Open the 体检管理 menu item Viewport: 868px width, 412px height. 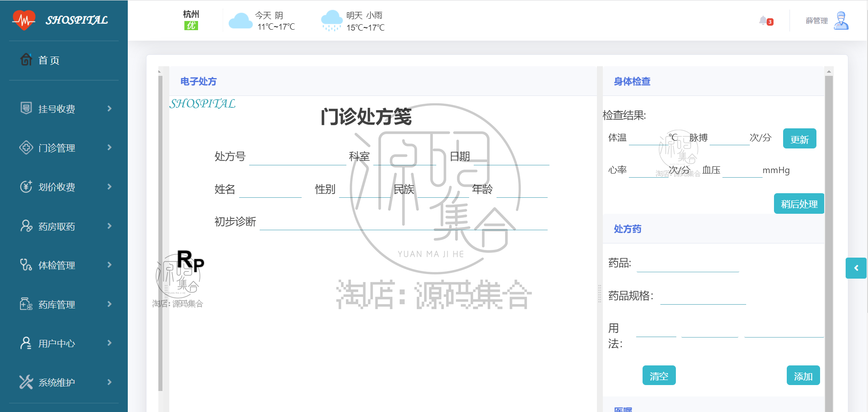pos(64,265)
